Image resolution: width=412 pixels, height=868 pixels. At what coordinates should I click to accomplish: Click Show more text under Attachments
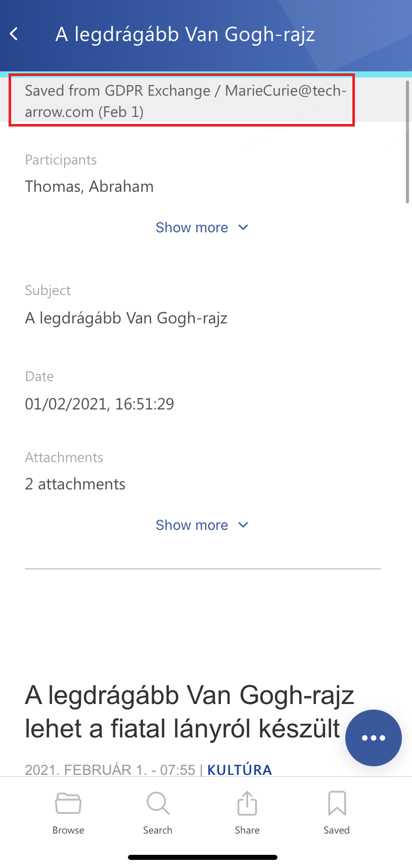coord(192,525)
